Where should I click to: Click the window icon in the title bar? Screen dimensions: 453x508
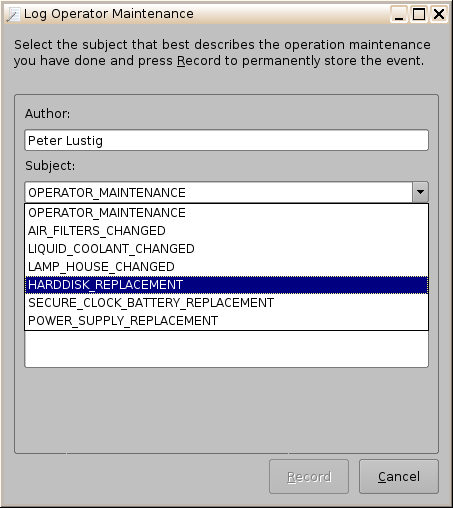click(13, 14)
